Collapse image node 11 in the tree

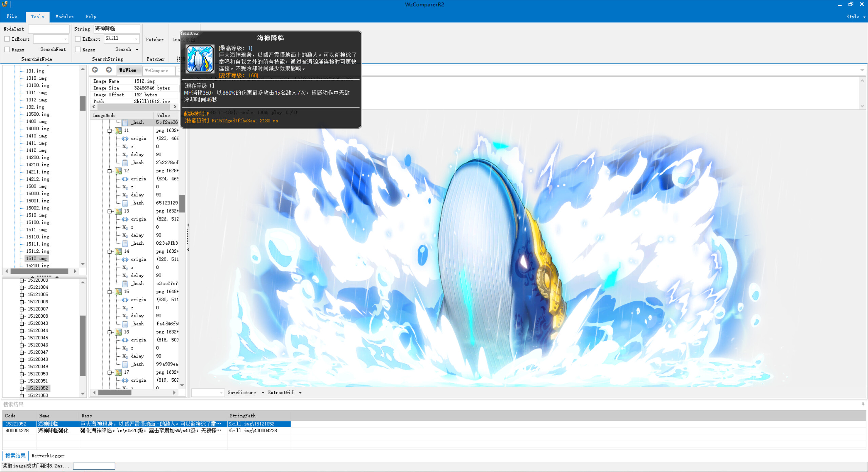point(110,131)
